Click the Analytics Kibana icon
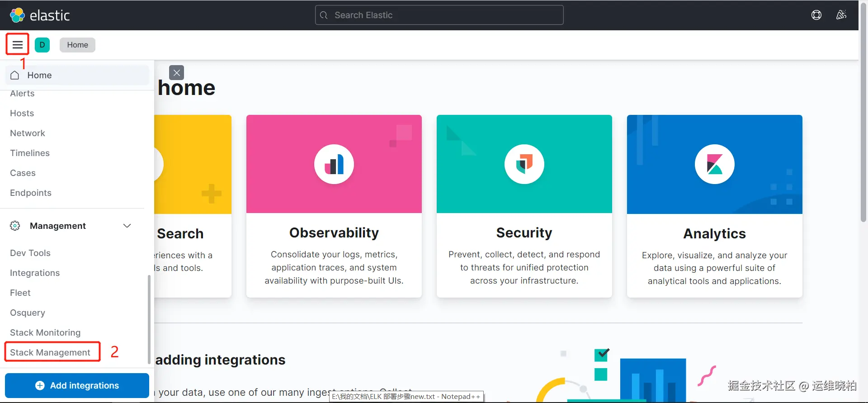Viewport: 868px width, 403px height. coord(715,164)
